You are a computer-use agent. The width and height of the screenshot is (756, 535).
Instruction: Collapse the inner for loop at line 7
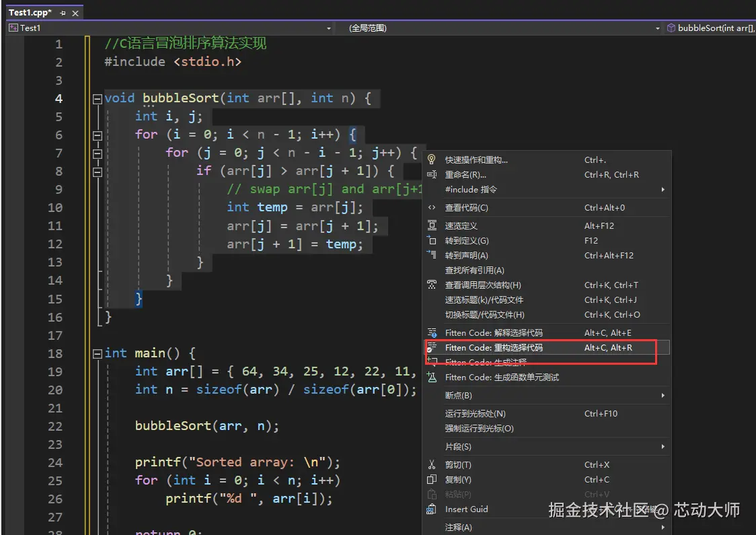click(x=98, y=154)
